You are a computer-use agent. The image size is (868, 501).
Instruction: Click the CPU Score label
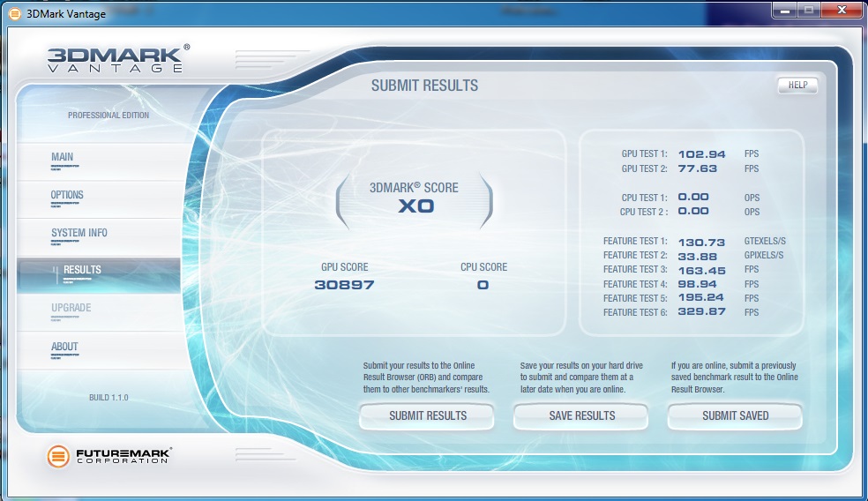(483, 267)
